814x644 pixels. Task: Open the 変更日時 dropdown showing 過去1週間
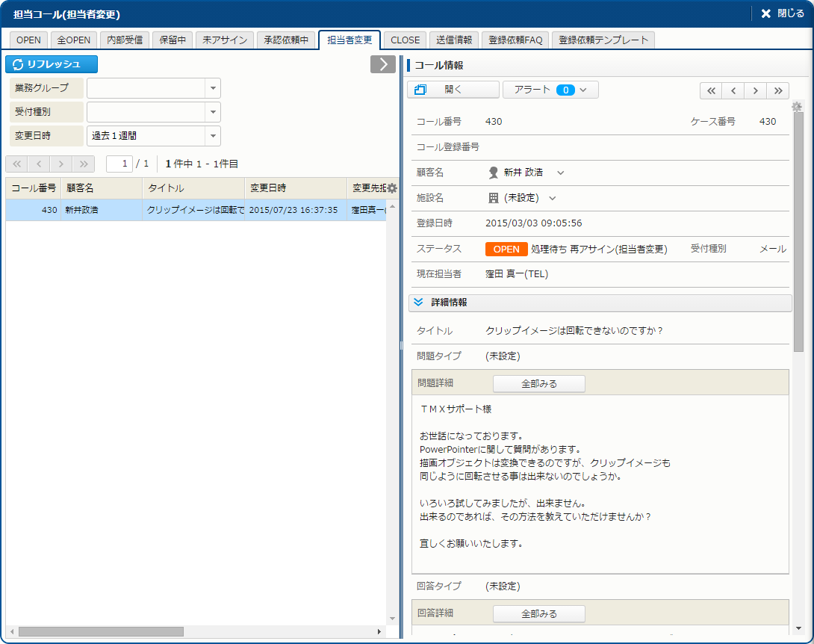point(213,136)
